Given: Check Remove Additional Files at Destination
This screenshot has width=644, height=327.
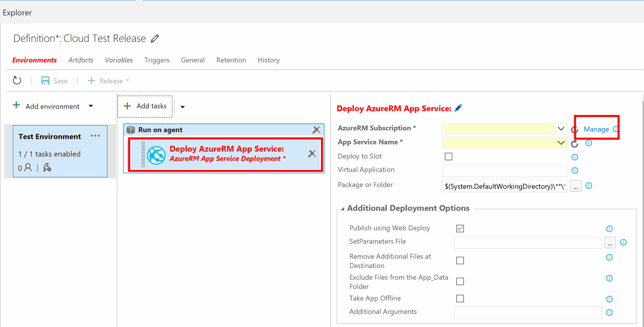Looking at the screenshot, I should click(x=460, y=260).
